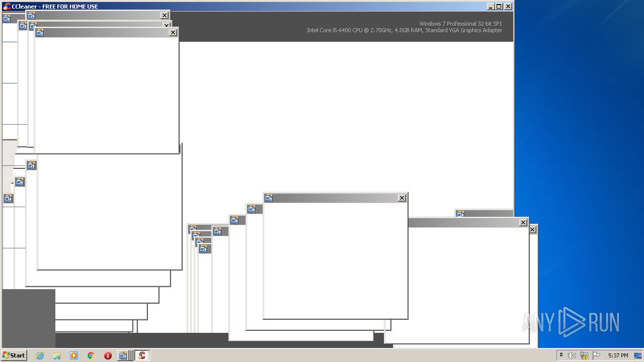The height and width of the screenshot is (362, 644).
Task: Open the clock showing 5:37 PM
Action: pyautogui.click(x=618, y=355)
